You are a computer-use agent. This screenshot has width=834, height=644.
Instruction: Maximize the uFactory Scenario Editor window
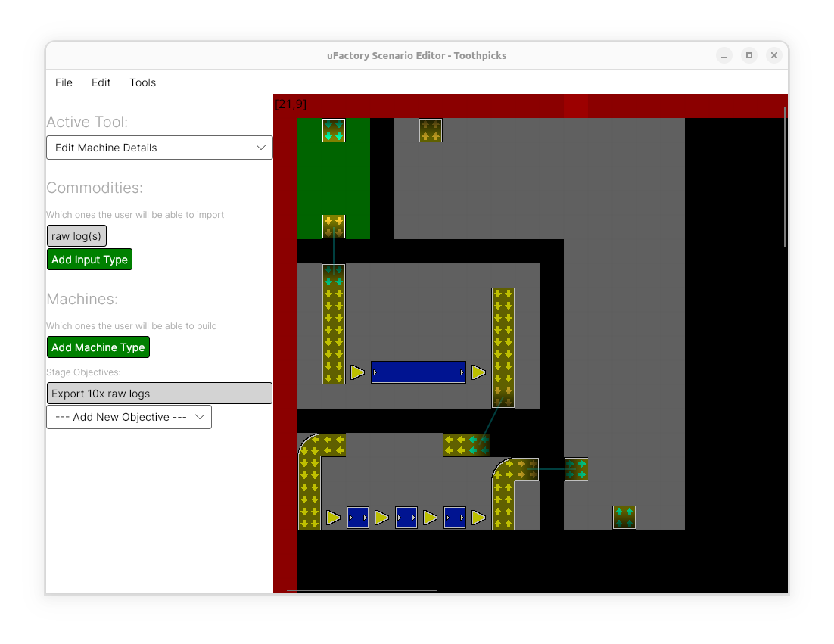click(749, 55)
